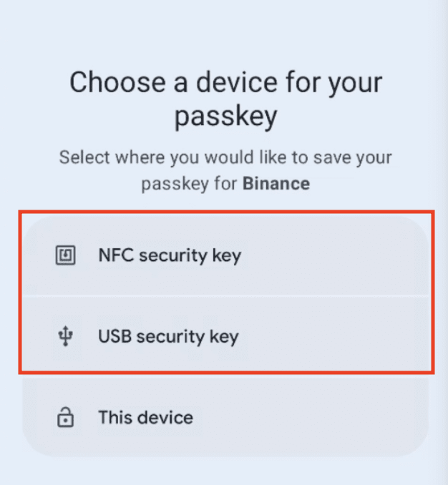This screenshot has height=485, width=448.
Task: Click the word "USB" in second option
Action: click(x=116, y=336)
